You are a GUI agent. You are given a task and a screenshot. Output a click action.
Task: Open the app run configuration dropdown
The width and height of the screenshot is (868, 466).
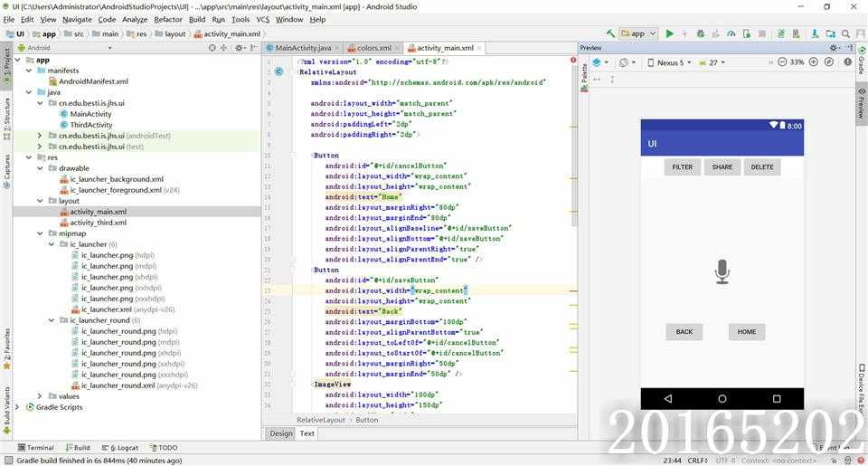pos(638,33)
